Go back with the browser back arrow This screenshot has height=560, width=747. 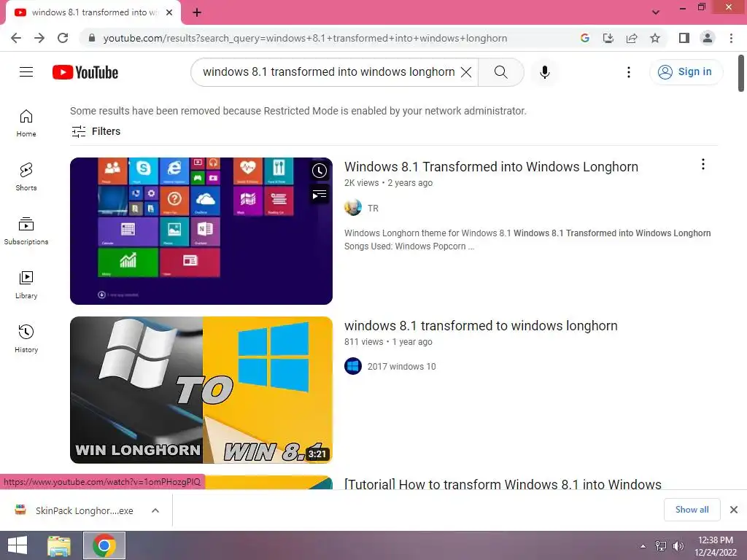(x=16, y=38)
